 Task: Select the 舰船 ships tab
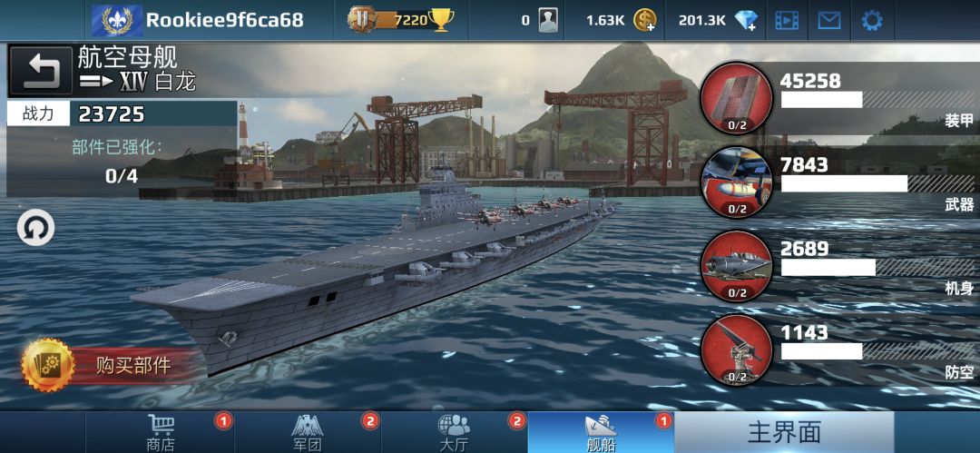[x=601, y=432]
